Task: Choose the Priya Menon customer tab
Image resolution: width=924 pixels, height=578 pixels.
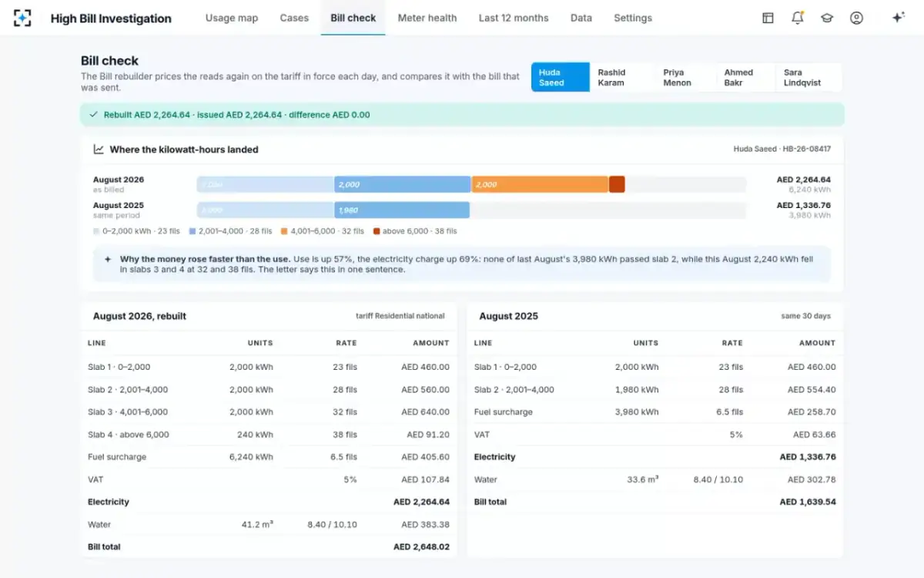Action: (685, 77)
